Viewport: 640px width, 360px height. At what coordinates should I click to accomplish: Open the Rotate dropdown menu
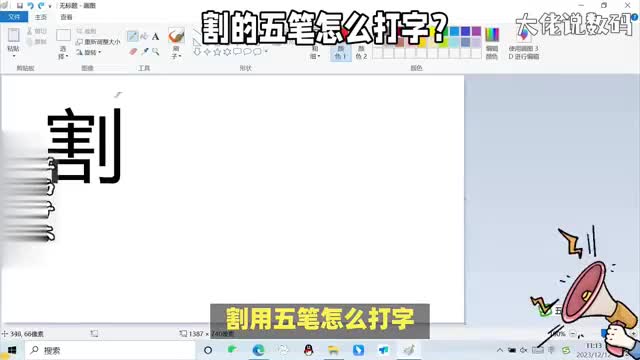click(89, 52)
